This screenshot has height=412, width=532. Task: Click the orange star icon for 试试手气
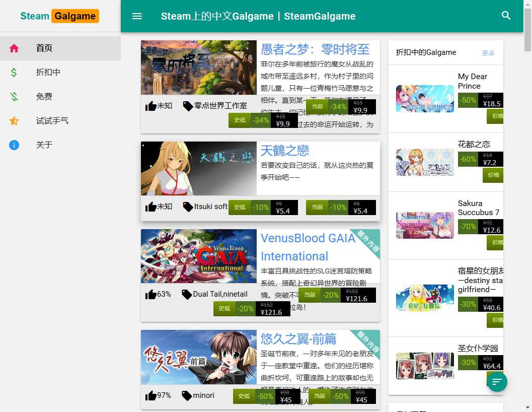(x=14, y=120)
